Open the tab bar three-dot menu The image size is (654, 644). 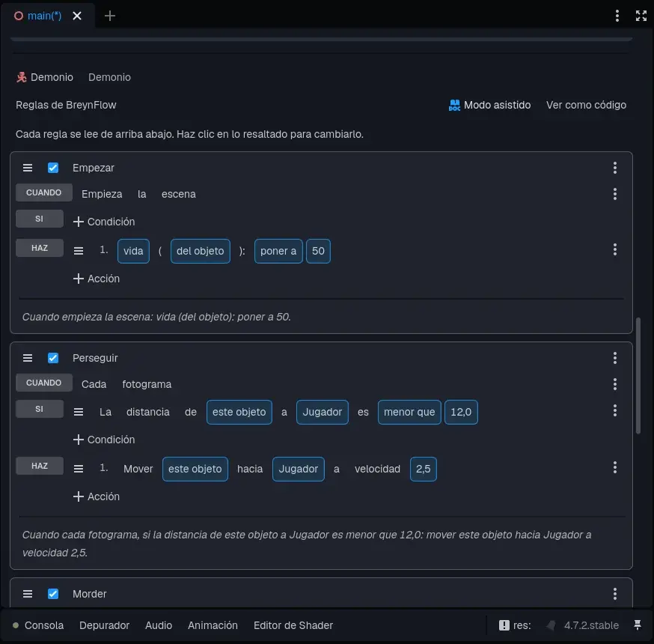tap(617, 16)
